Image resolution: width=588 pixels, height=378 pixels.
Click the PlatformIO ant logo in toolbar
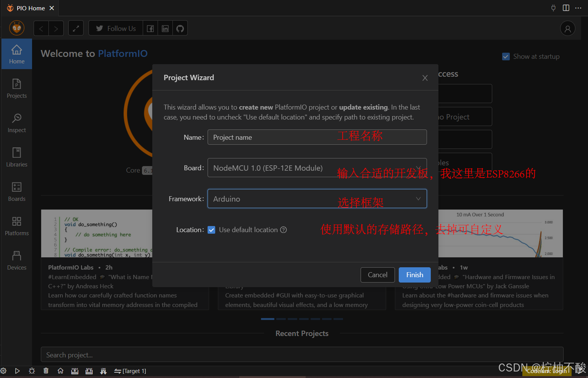(17, 28)
